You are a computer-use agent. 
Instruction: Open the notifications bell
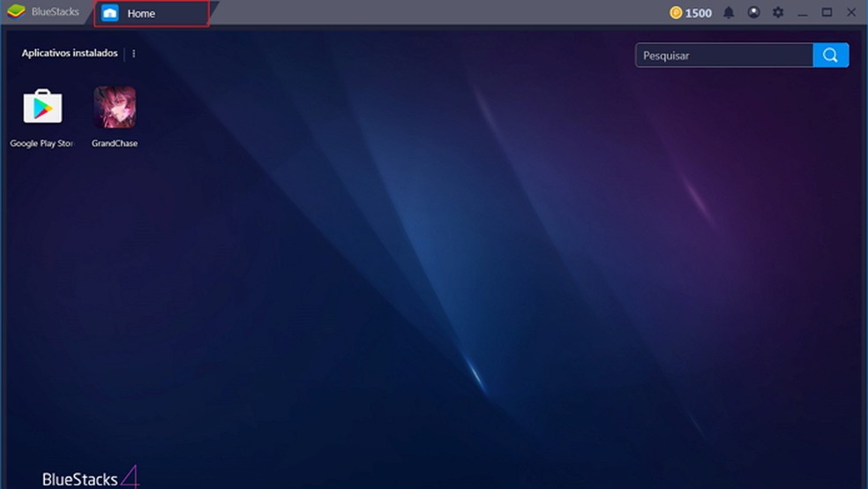click(729, 12)
